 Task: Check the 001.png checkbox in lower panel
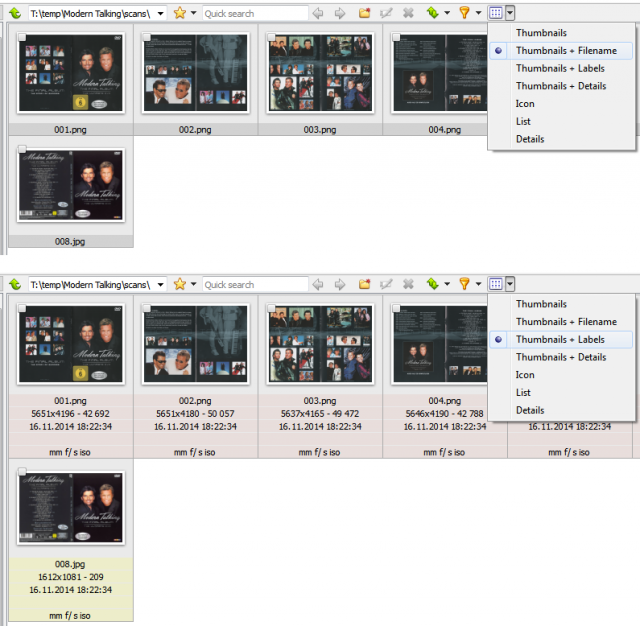pos(22,309)
